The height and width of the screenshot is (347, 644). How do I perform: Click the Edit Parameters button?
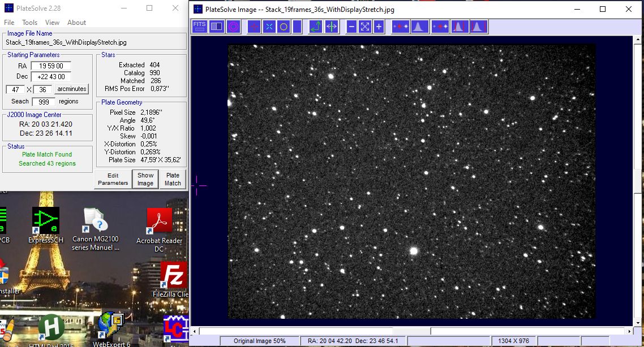[x=113, y=179]
